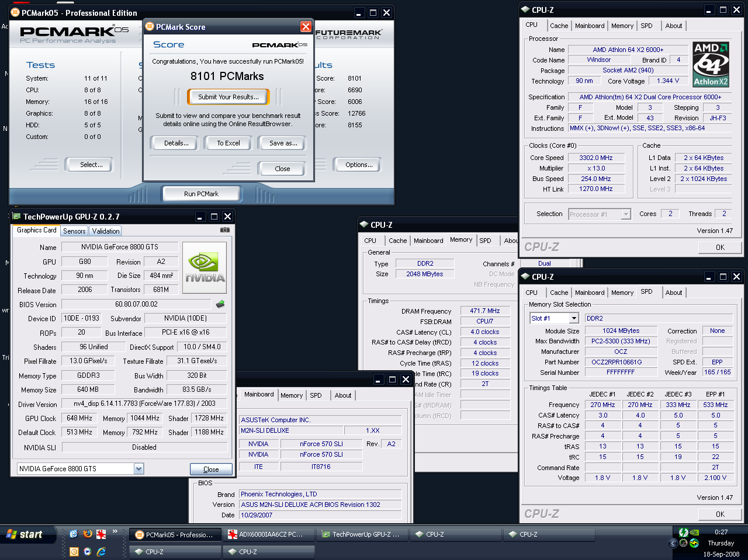Click the DRAM Frequency 471.7 MHz value
Image resolution: width=748 pixels, height=560 pixels.
[485, 311]
